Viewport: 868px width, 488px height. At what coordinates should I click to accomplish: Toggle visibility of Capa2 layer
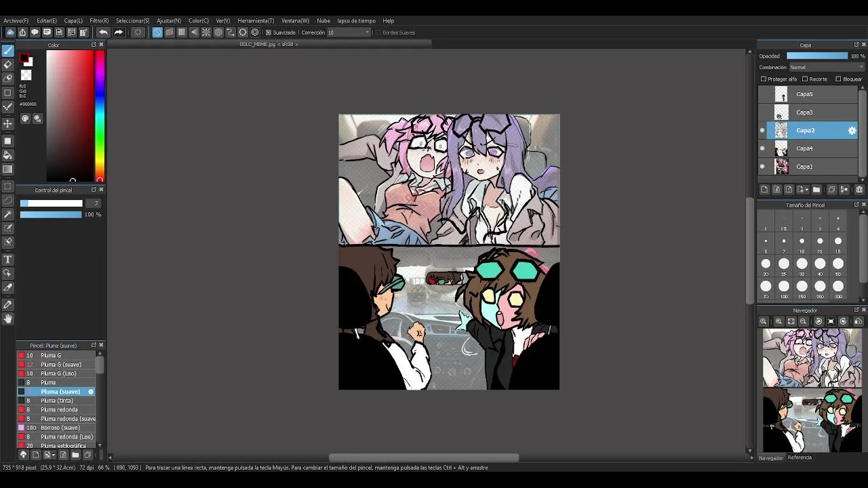(762, 130)
